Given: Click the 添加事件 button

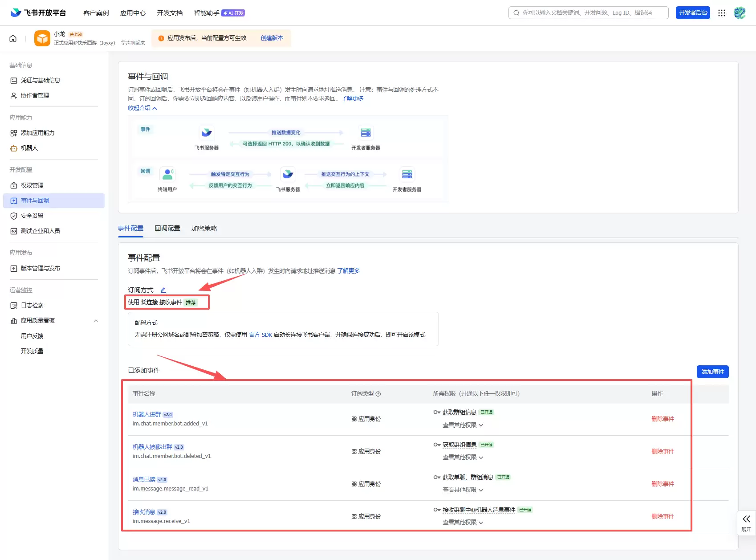Looking at the screenshot, I should (x=712, y=372).
